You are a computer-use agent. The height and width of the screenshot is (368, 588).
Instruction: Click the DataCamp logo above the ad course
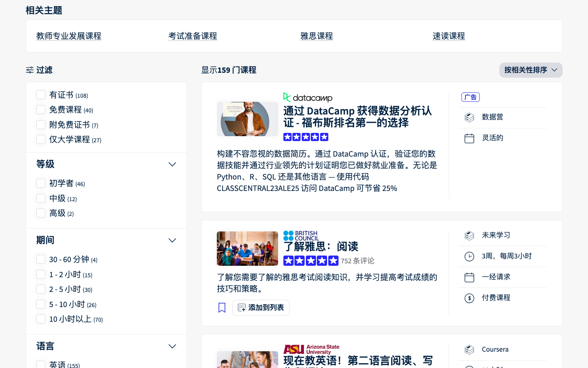(307, 98)
